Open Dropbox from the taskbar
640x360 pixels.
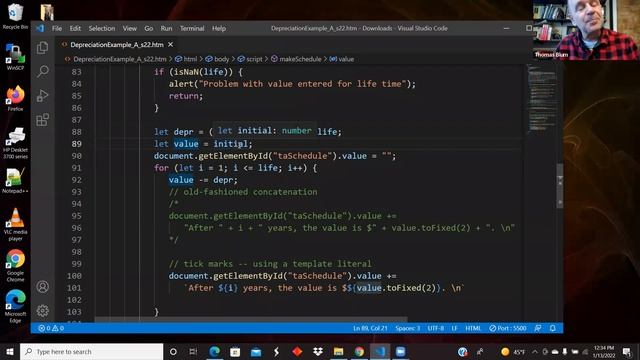(318, 351)
